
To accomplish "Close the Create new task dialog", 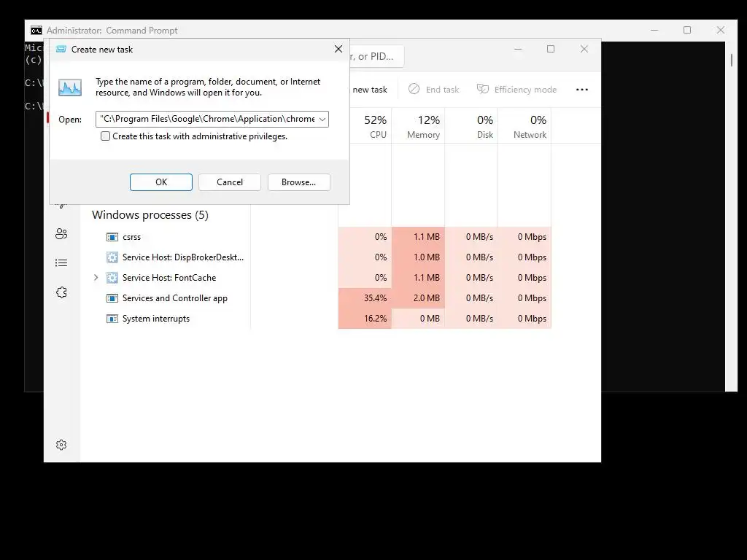I will (x=338, y=49).
